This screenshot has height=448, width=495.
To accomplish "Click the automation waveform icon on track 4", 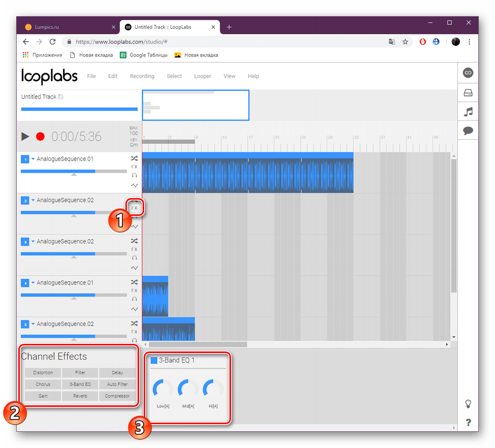I will point(135,308).
